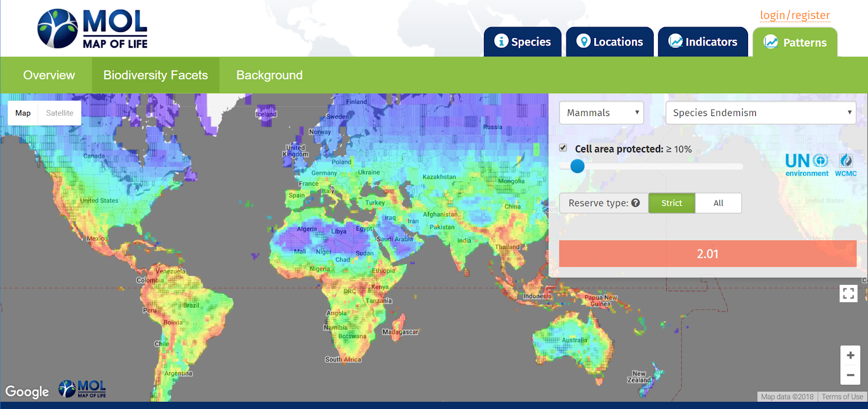Viewport: 868px width, 409px height.
Task: Click the Mexico label on the map
Action: [97, 239]
